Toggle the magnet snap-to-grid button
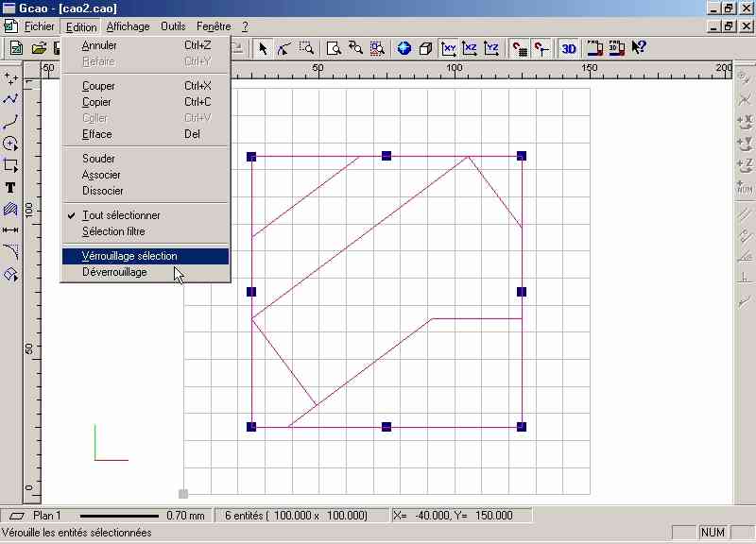The image size is (756, 544). click(520, 48)
